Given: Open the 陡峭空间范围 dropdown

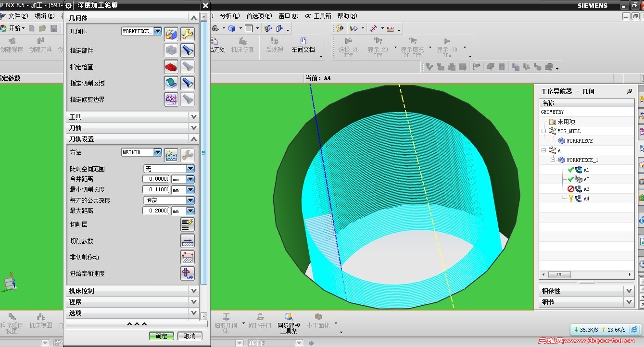Looking at the screenshot, I should click(x=190, y=169).
